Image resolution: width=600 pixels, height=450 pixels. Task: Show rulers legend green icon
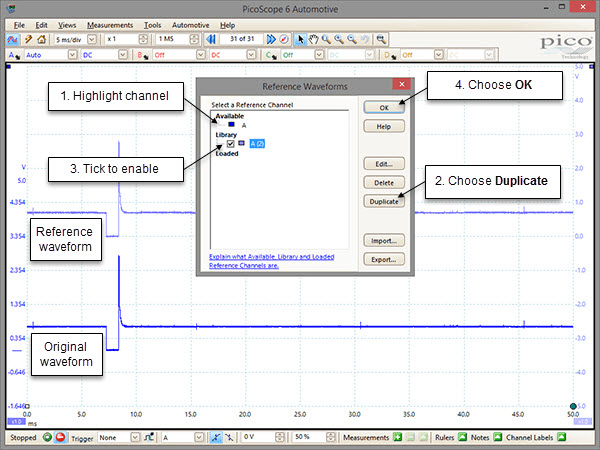tap(463, 437)
